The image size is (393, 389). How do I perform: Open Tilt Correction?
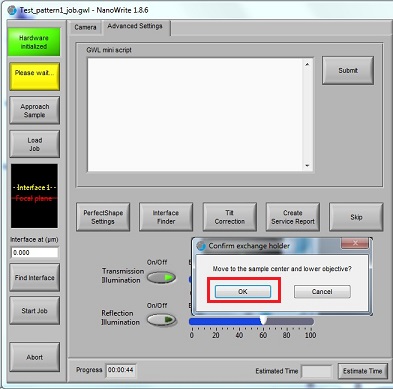click(x=230, y=217)
